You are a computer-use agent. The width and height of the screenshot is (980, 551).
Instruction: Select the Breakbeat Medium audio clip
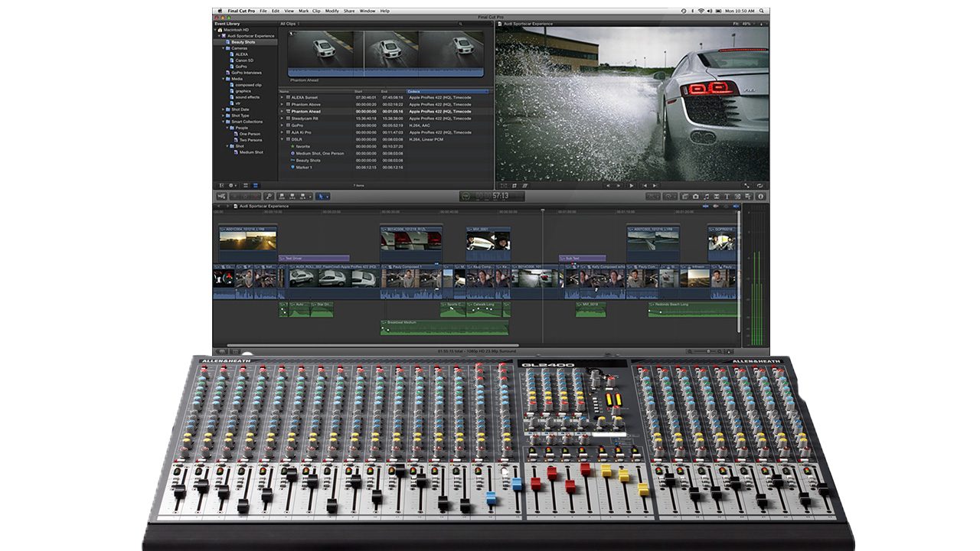444,327
